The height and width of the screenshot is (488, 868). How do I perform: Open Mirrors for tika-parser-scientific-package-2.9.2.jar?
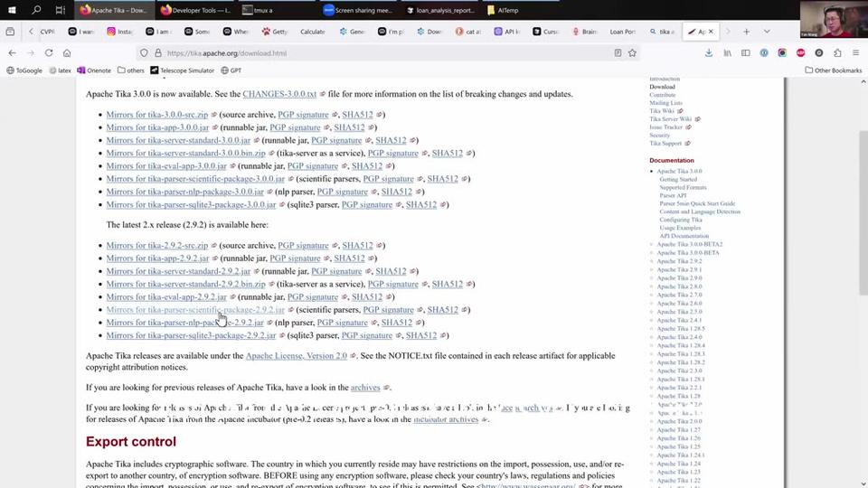tap(195, 310)
